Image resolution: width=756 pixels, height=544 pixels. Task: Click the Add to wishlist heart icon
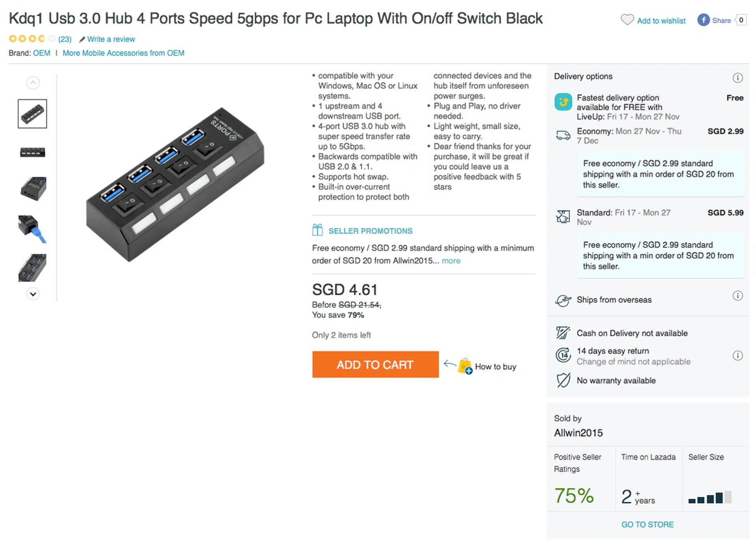point(627,20)
